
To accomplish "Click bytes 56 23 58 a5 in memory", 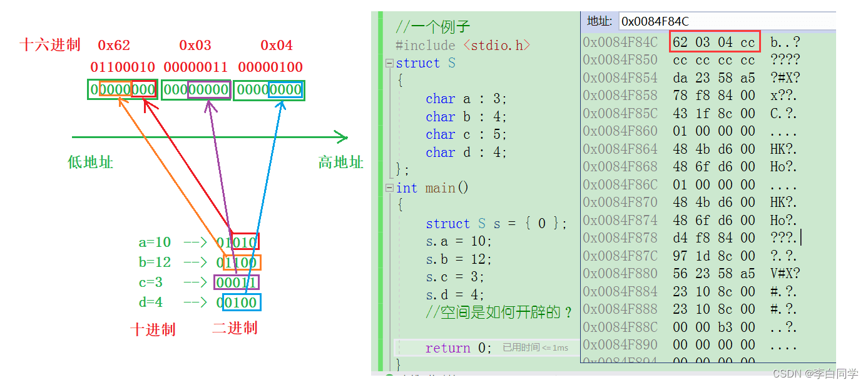I will pyautogui.click(x=714, y=273).
